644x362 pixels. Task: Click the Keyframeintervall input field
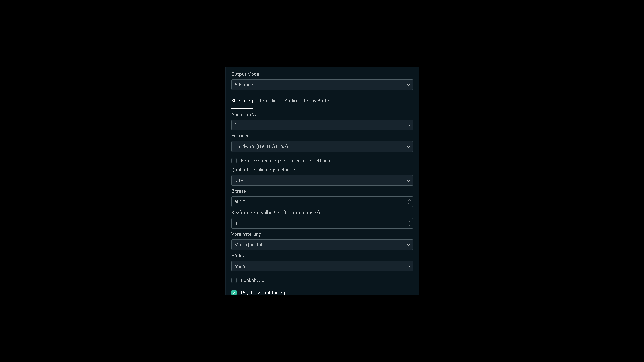[319, 223]
